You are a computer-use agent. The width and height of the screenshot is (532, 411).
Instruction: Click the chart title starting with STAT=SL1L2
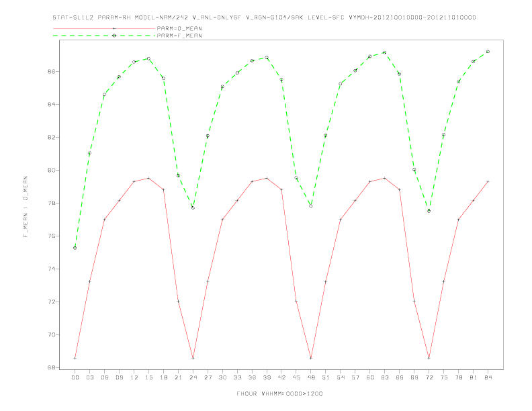click(264, 17)
